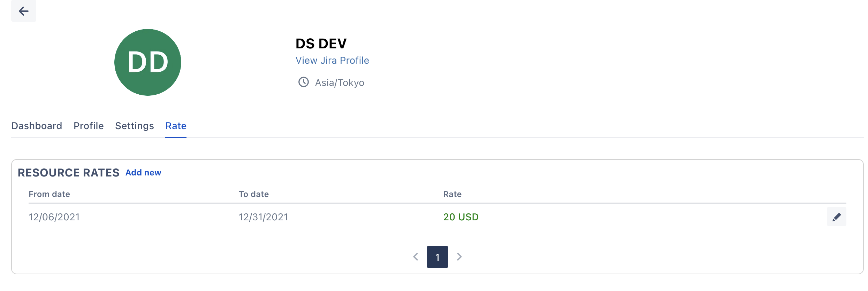
Task: Switch to the Settings tab
Action: [135, 126]
